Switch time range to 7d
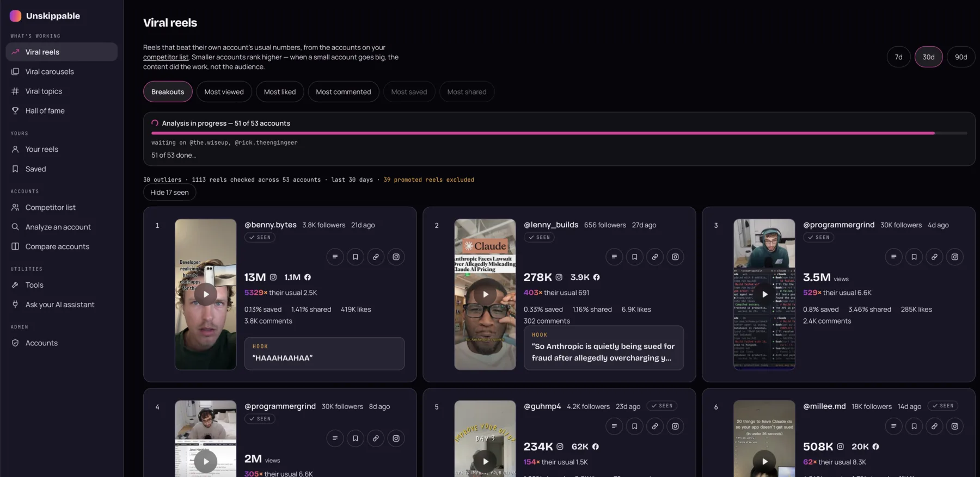980x477 pixels. (899, 57)
